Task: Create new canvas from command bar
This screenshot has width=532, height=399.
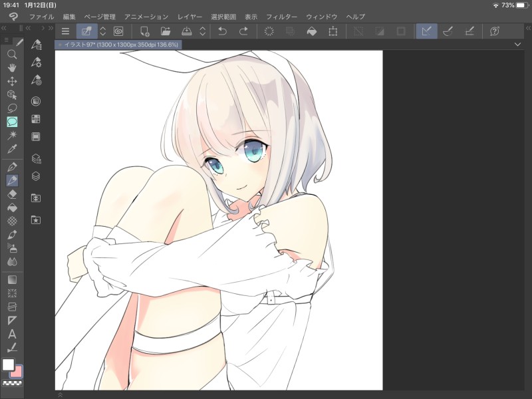Action: click(x=145, y=31)
